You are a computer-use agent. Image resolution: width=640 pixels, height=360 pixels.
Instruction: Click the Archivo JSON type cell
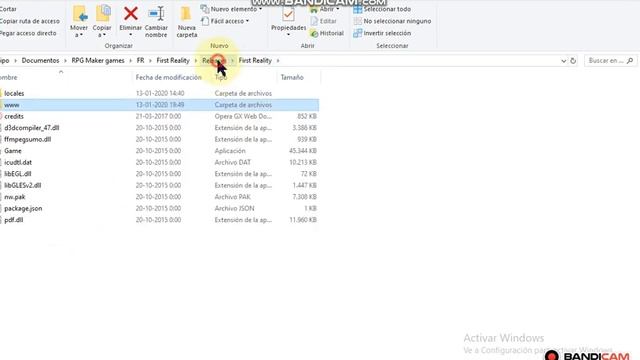(234, 208)
